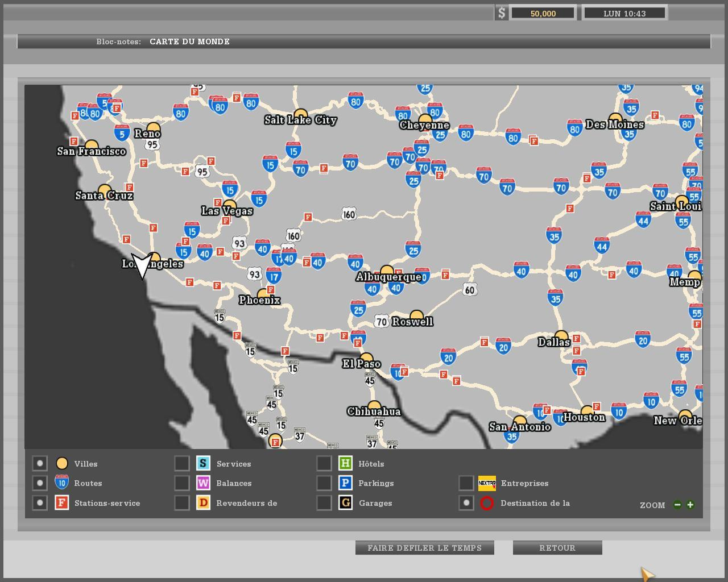Click the LUN 10:43 clock display
728x582 pixels.
click(624, 13)
